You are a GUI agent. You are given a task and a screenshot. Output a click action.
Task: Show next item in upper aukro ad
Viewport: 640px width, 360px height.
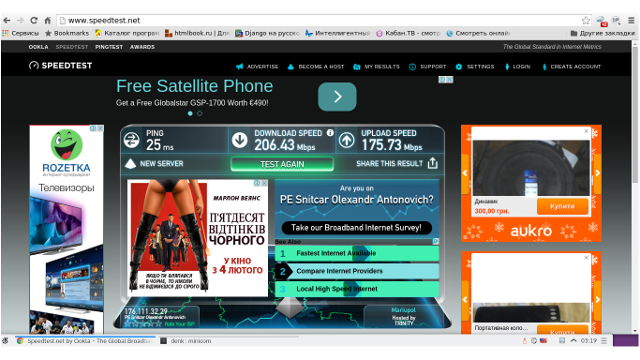pos(598,173)
